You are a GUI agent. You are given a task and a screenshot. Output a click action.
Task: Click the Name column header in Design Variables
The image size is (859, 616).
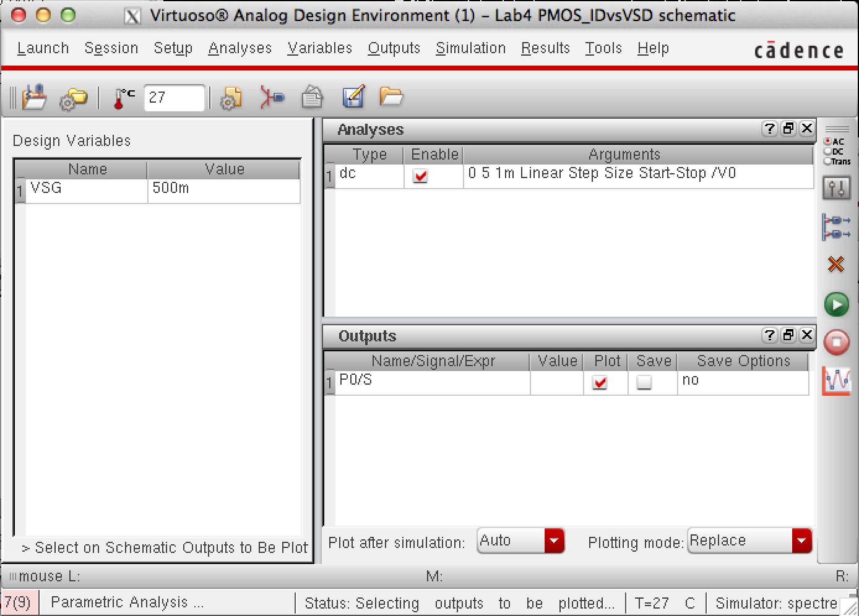click(x=87, y=169)
